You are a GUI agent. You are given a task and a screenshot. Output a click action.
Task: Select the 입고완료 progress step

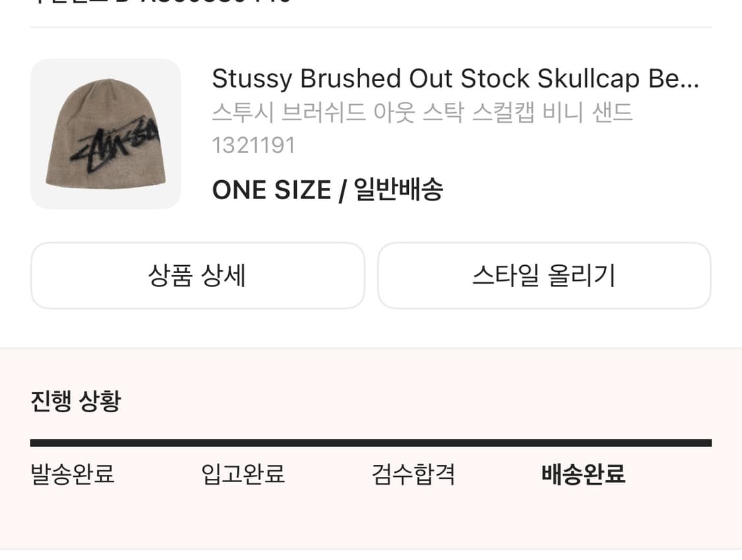[243, 474]
